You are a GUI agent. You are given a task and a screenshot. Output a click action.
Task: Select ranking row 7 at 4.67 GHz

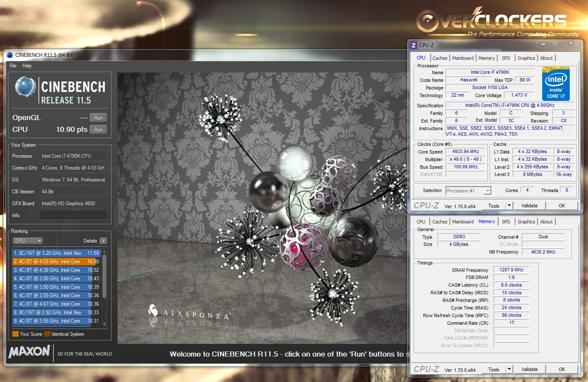[56, 304]
